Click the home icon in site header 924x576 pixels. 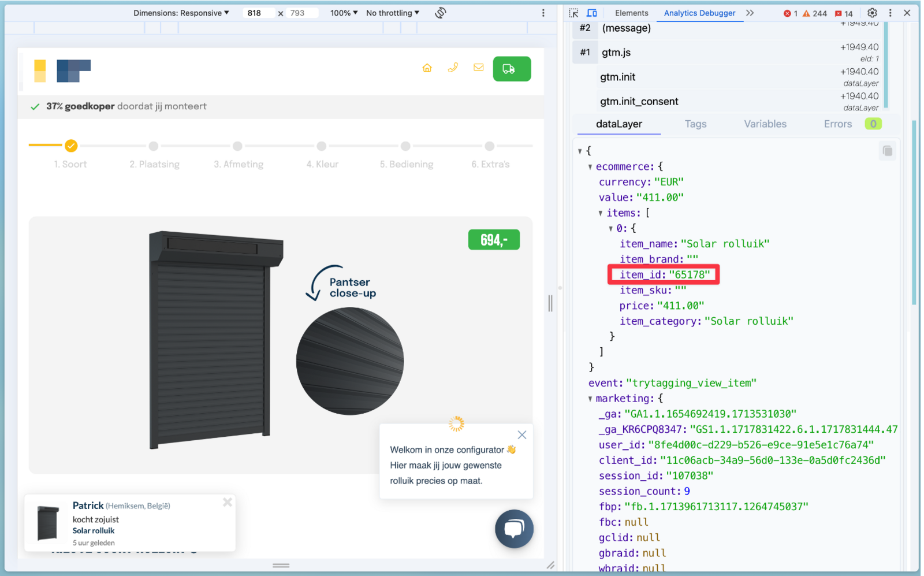pyautogui.click(x=427, y=68)
